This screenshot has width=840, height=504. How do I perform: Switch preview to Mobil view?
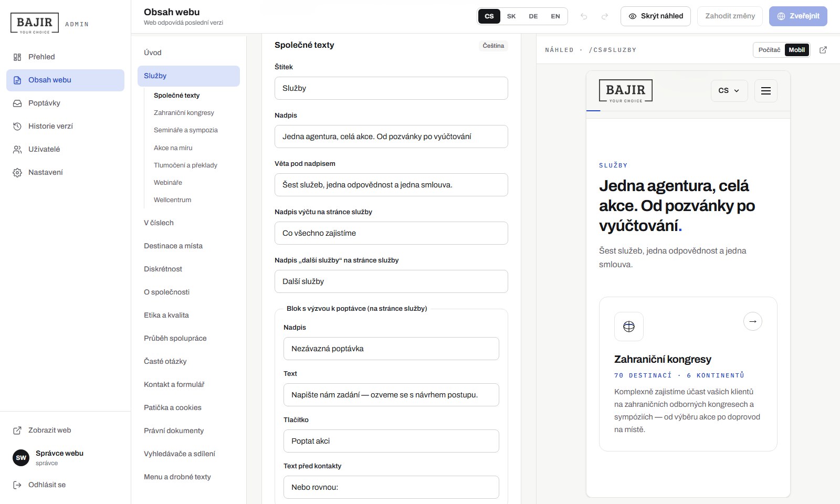796,50
